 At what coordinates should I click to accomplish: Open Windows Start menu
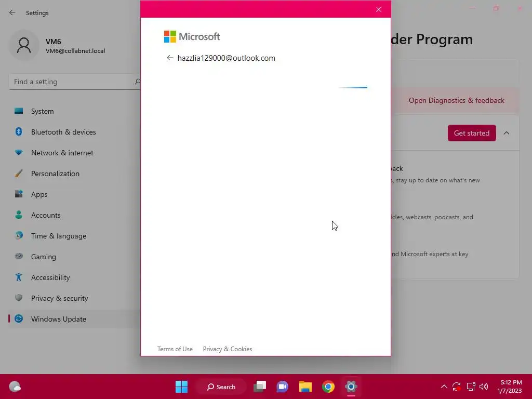coord(181,387)
